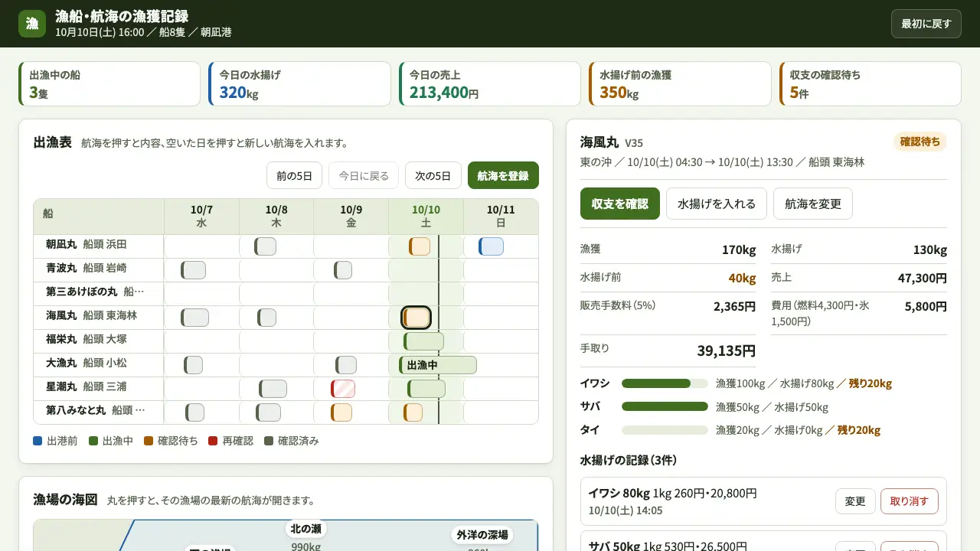Click the 水揚げ前の漁獲 summary card

click(x=680, y=84)
